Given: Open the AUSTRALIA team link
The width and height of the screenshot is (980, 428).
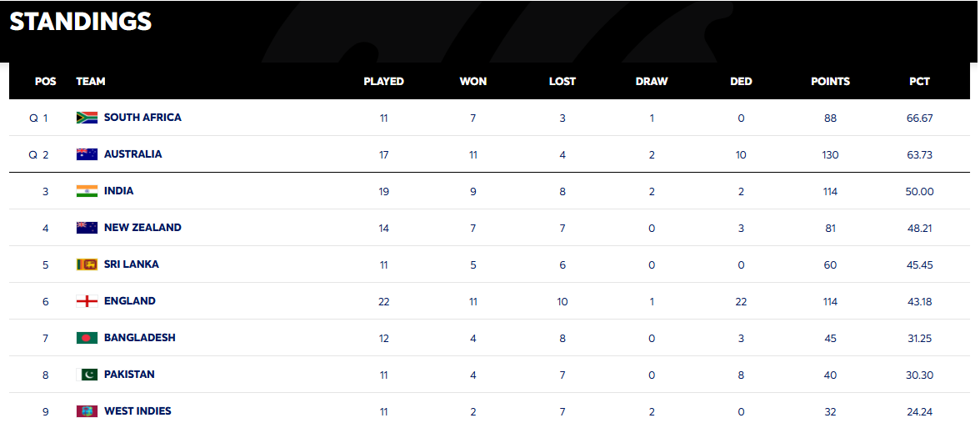Looking at the screenshot, I should (132, 154).
